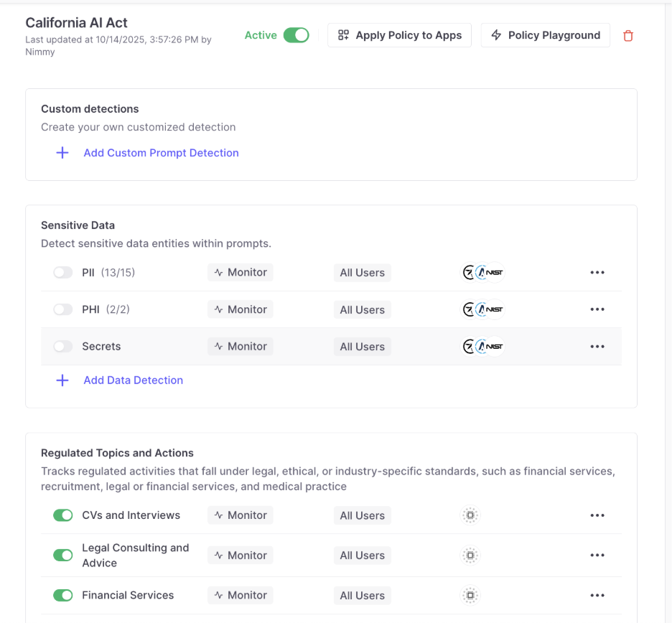Image resolution: width=672 pixels, height=623 pixels.
Task: Click the red delete policy trash icon
Action: [x=628, y=36]
